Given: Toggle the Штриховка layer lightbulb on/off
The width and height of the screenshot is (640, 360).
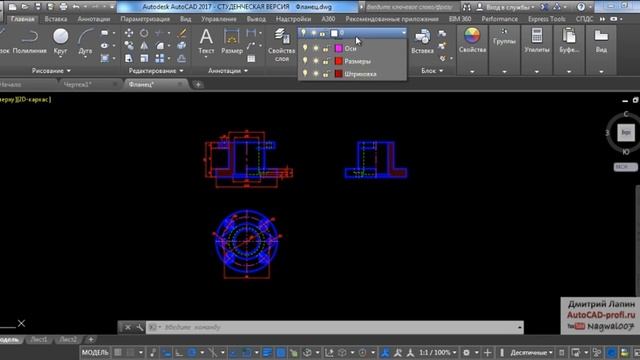Looking at the screenshot, I should [305, 73].
